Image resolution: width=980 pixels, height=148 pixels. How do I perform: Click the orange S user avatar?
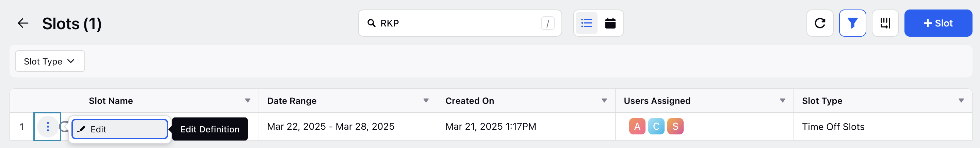click(x=675, y=126)
